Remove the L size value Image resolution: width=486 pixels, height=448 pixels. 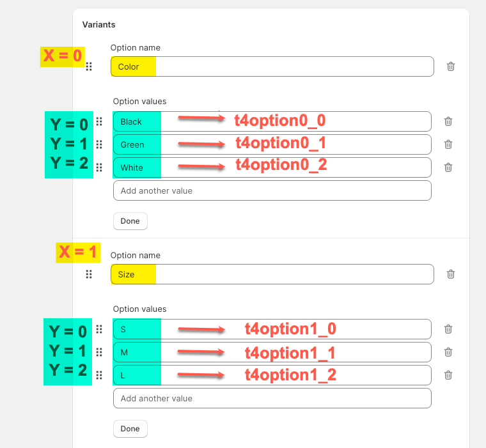coord(448,375)
